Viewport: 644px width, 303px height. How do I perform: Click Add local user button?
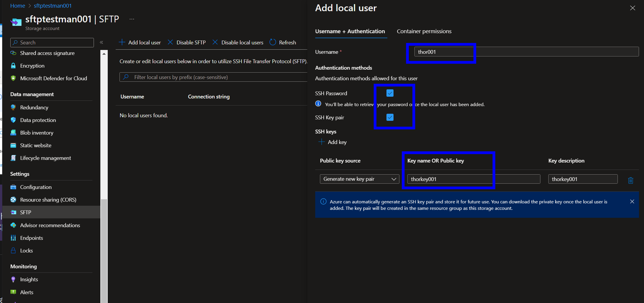coord(140,42)
